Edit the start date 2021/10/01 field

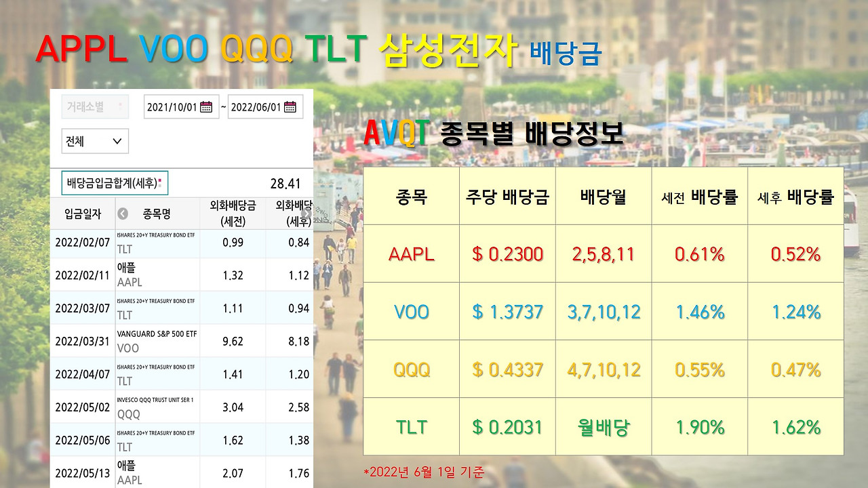point(180,107)
